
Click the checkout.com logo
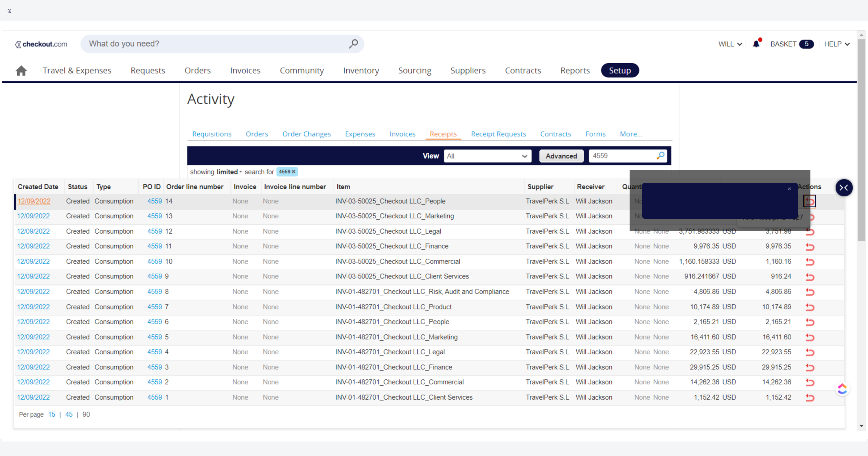pos(41,44)
